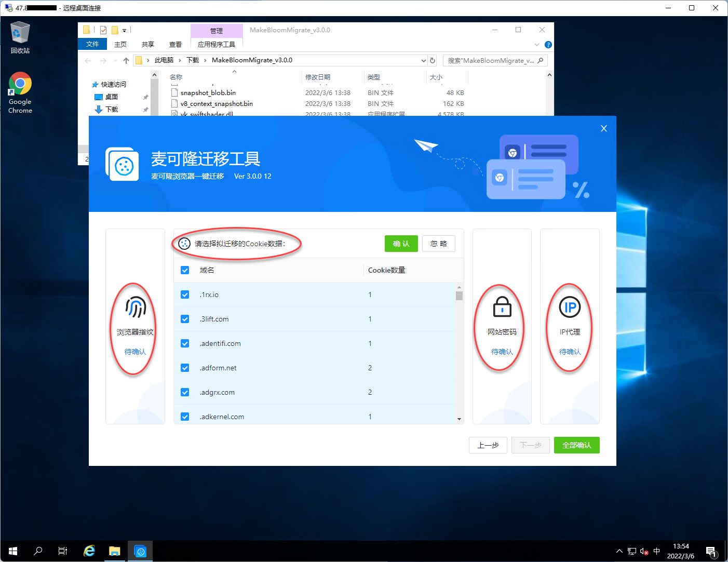Open taskbar search

pos(38,551)
